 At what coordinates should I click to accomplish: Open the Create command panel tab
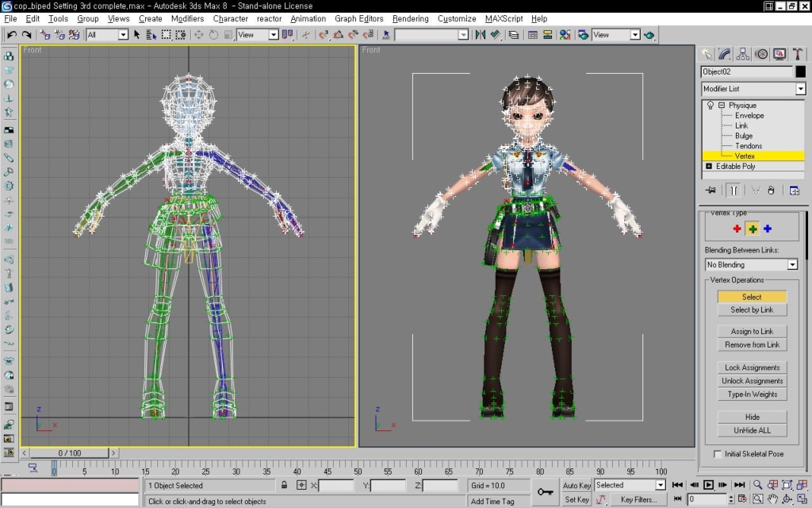[707, 54]
